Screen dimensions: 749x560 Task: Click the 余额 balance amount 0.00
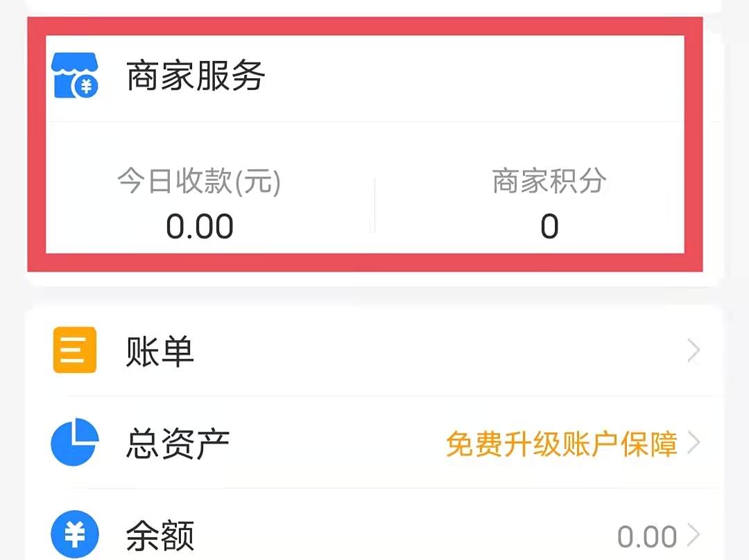coord(647,537)
